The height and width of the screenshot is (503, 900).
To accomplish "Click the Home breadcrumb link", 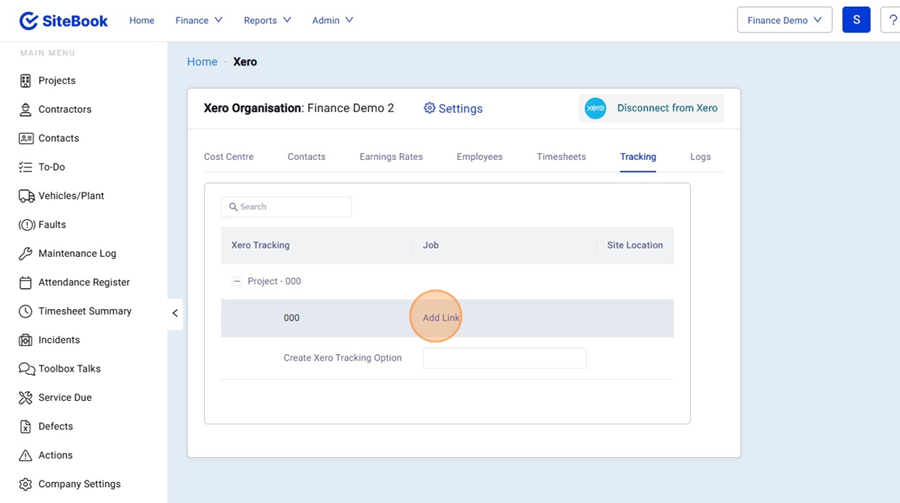I will (202, 62).
